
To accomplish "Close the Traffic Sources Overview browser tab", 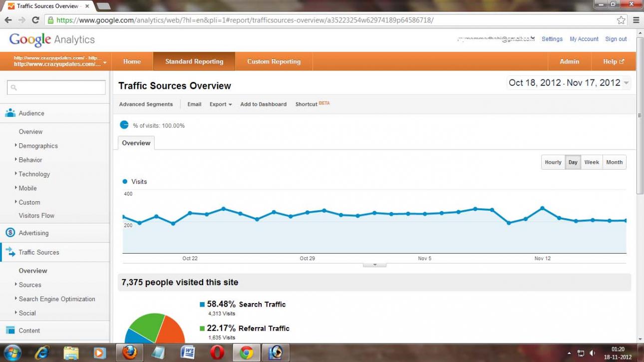I will click(x=87, y=6).
